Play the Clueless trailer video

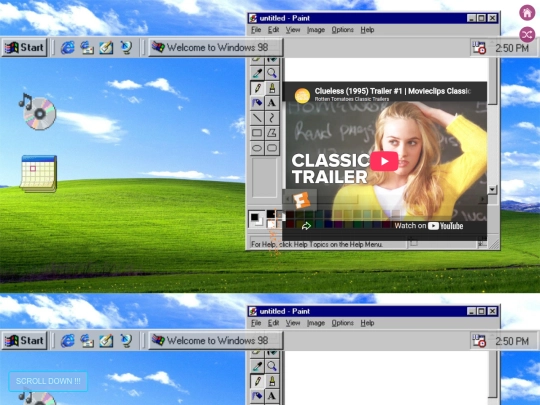tap(384, 161)
